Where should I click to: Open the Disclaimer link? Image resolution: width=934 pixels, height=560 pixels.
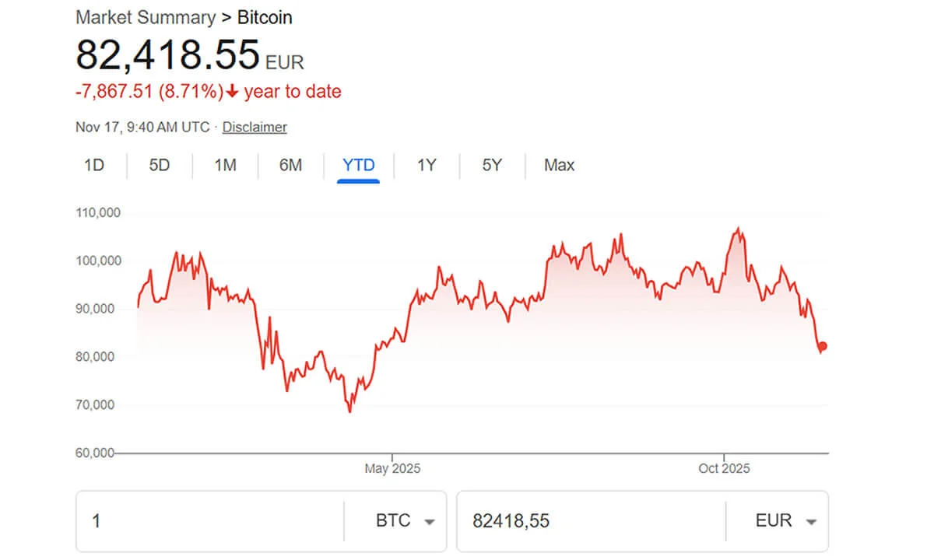(254, 127)
